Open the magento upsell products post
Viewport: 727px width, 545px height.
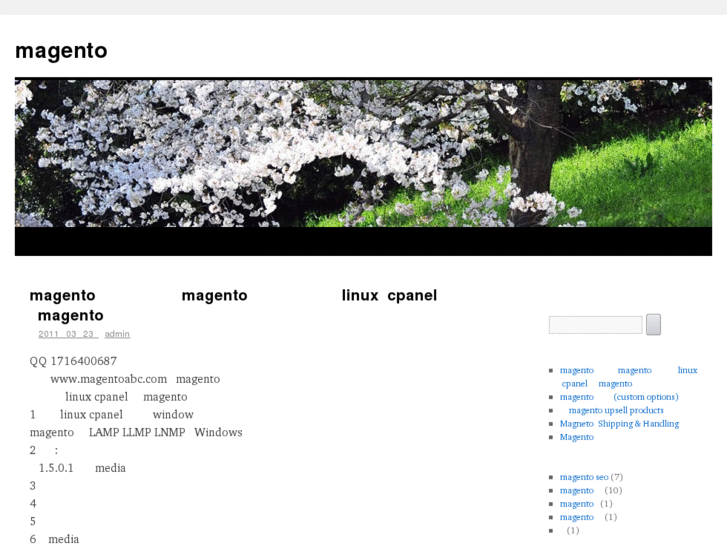pyautogui.click(x=616, y=410)
